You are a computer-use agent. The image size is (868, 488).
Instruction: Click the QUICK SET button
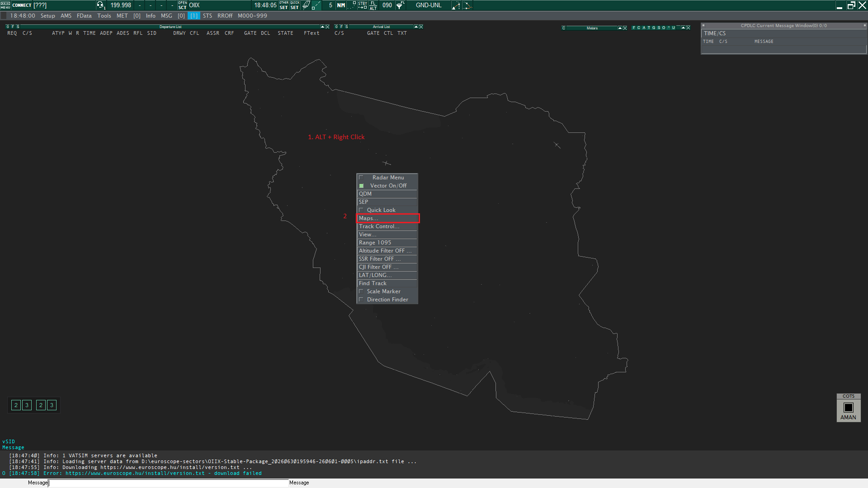click(295, 5)
